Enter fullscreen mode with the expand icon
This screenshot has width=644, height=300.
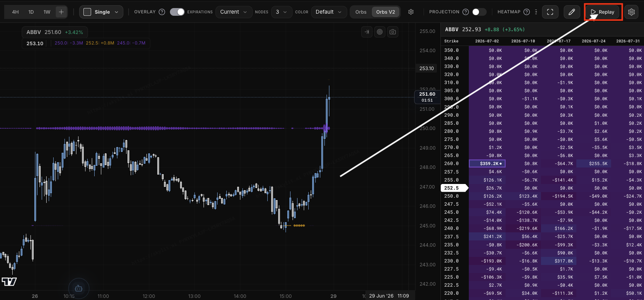(x=550, y=12)
